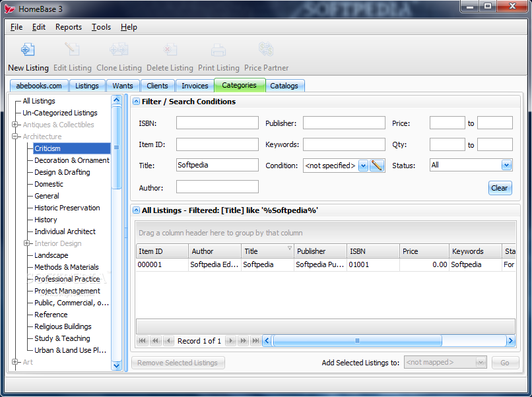Expand the Interior Design subcategory

(x=26, y=243)
